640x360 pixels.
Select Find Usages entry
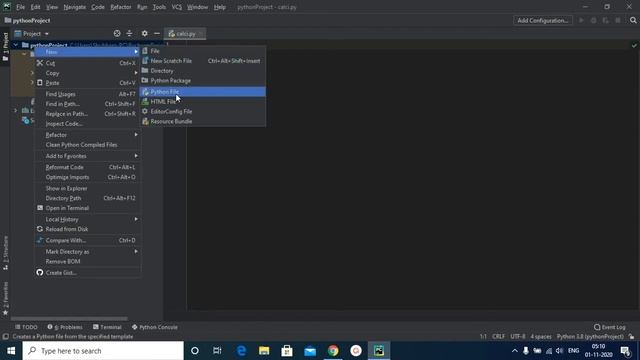(x=87, y=94)
